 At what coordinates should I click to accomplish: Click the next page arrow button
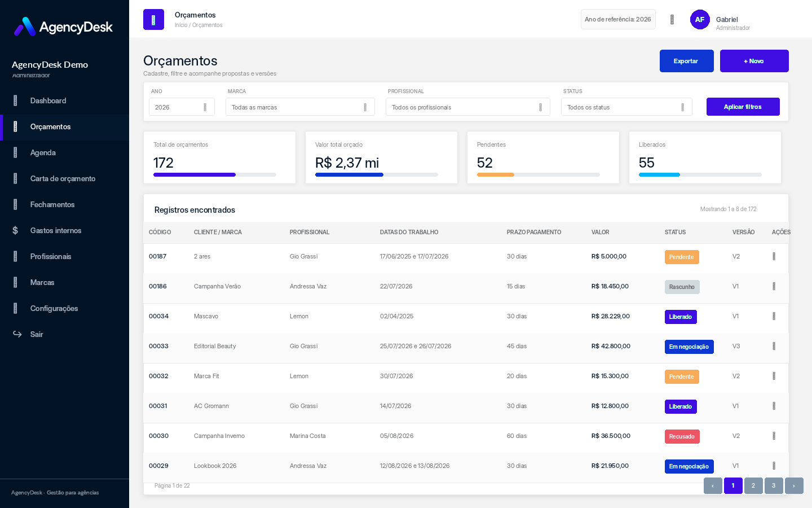(794, 485)
